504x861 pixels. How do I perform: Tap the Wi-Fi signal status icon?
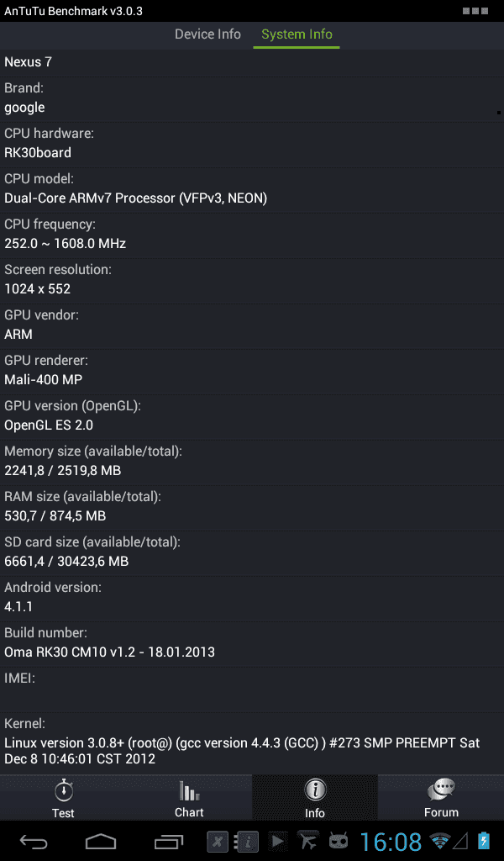[439, 841]
